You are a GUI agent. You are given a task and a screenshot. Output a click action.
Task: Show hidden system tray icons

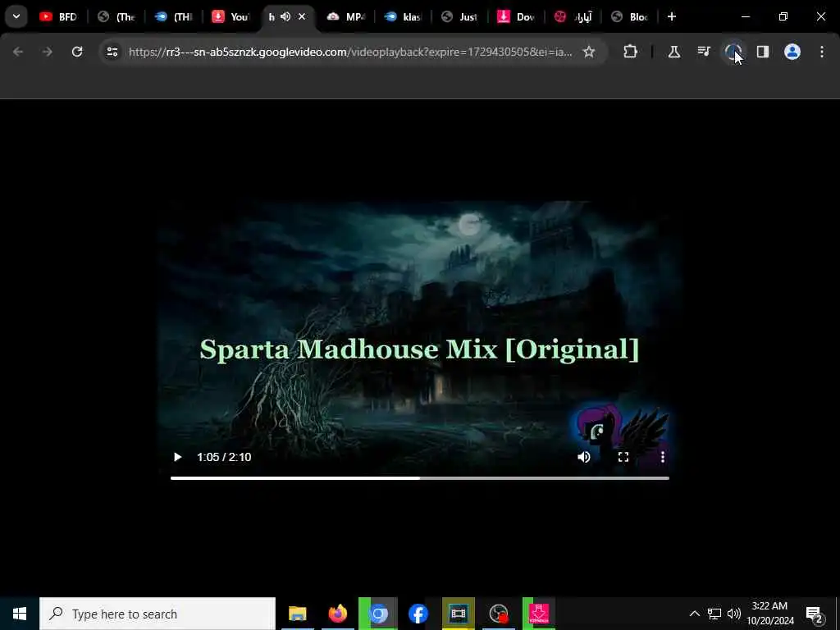coord(694,614)
